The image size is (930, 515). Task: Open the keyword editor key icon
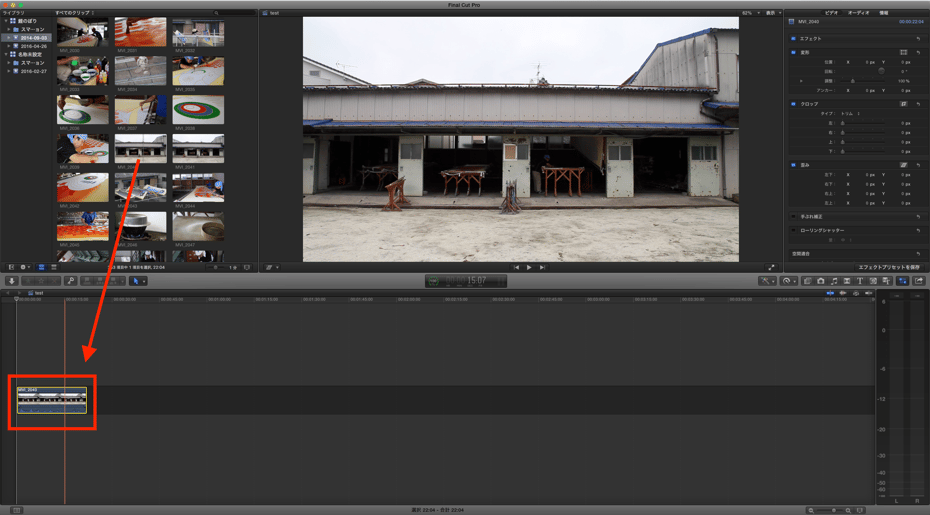click(x=71, y=281)
